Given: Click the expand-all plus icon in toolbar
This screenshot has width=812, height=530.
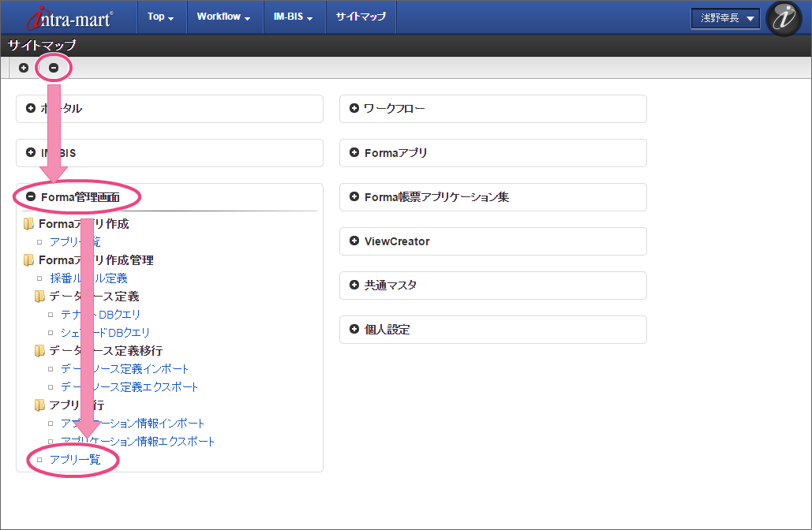Looking at the screenshot, I should 24,68.
